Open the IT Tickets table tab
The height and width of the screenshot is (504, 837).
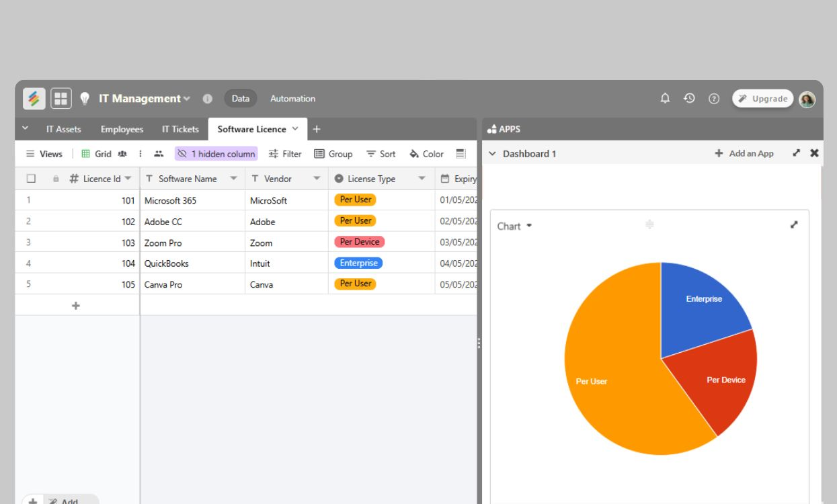[x=180, y=129]
